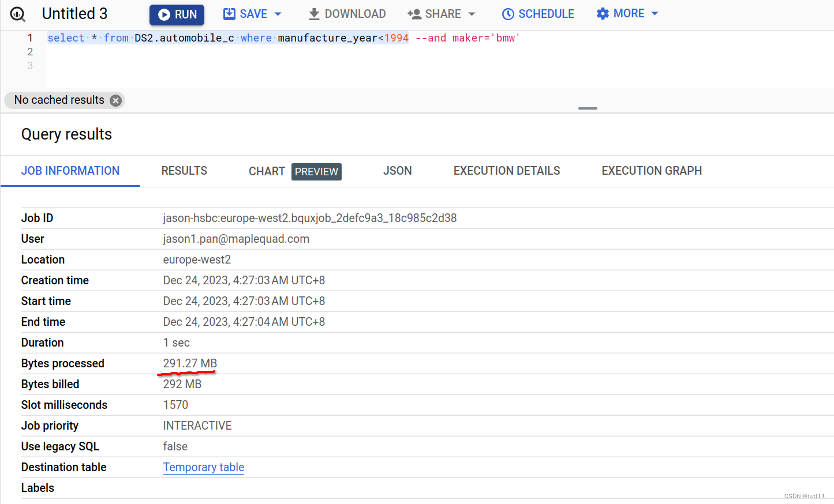Image resolution: width=834 pixels, height=504 pixels.
Task: Run the query with the RUN button
Action: [x=177, y=14]
